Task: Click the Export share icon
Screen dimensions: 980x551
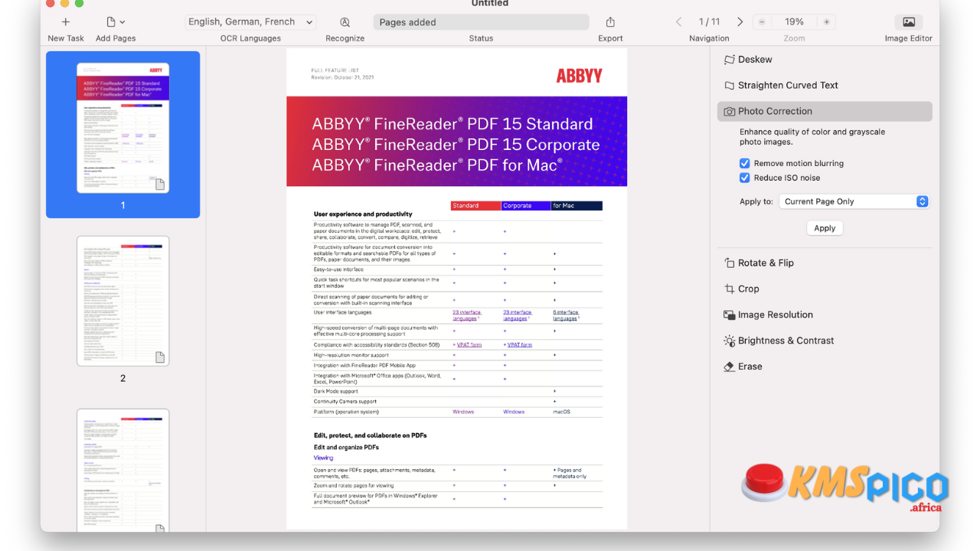Action: click(610, 22)
